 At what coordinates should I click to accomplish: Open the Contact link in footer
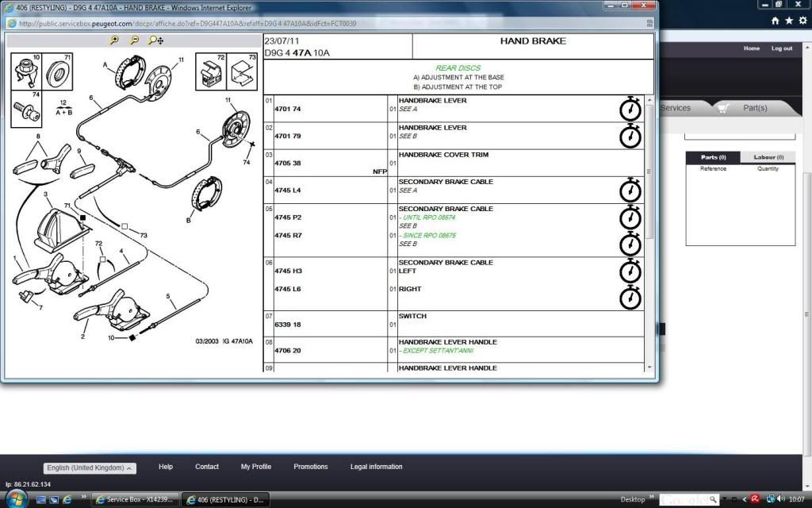(x=207, y=467)
